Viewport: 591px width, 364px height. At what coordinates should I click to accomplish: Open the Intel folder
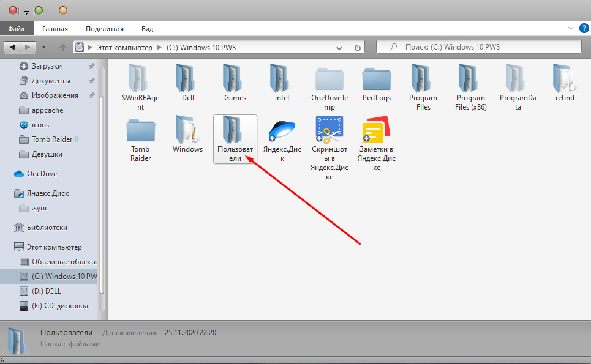[279, 78]
